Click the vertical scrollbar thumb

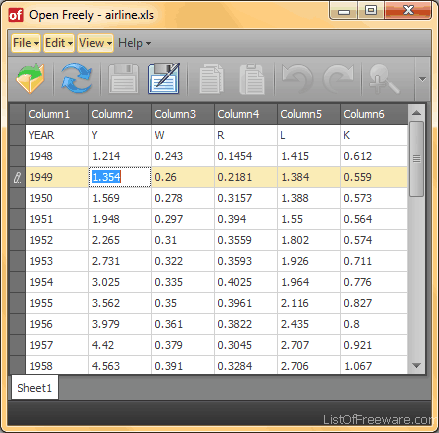click(x=416, y=159)
